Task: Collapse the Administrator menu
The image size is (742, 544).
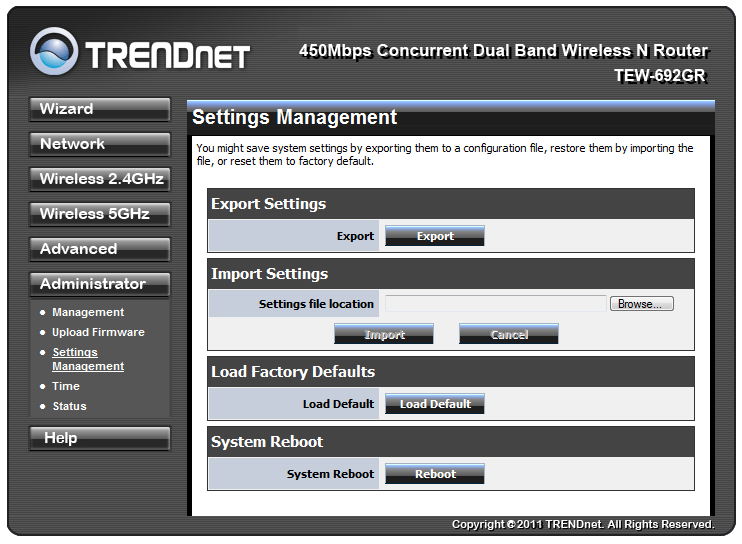Action: (100, 284)
